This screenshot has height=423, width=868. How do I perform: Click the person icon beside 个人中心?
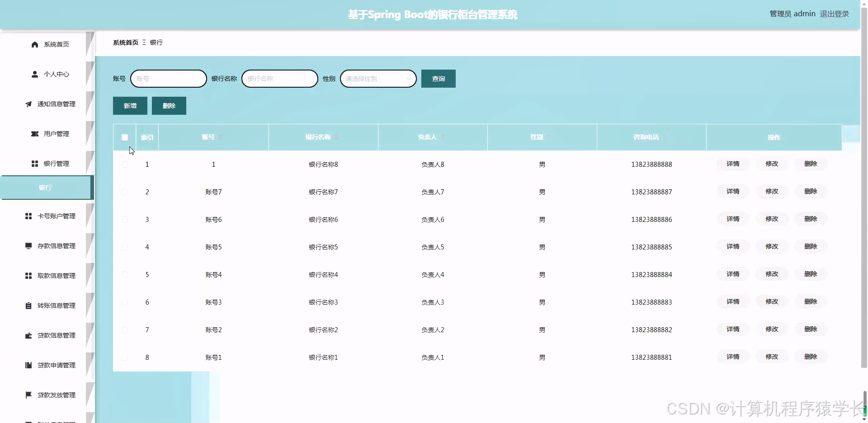click(x=35, y=74)
